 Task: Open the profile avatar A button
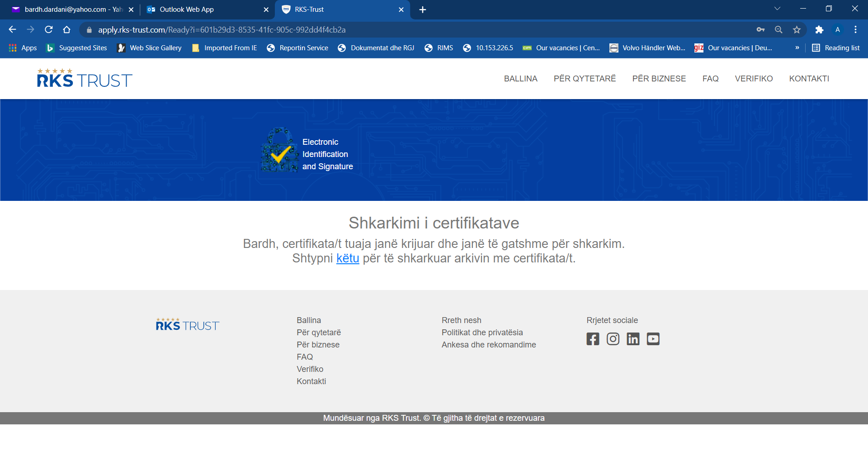[838, 29]
